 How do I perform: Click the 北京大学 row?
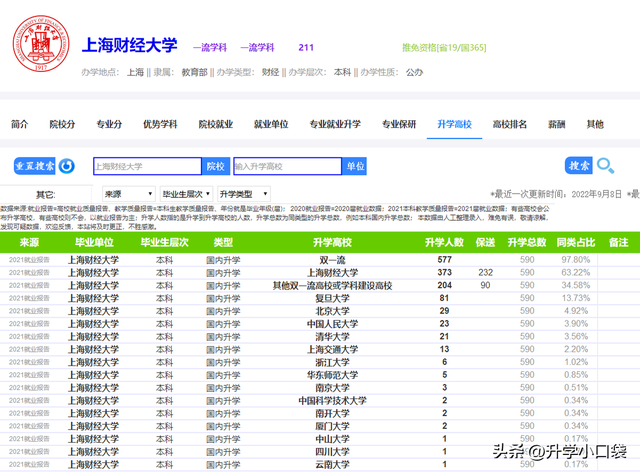pyautogui.click(x=320, y=311)
